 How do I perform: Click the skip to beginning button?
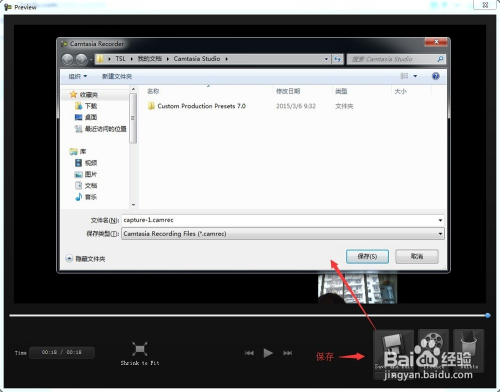[249, 353]
